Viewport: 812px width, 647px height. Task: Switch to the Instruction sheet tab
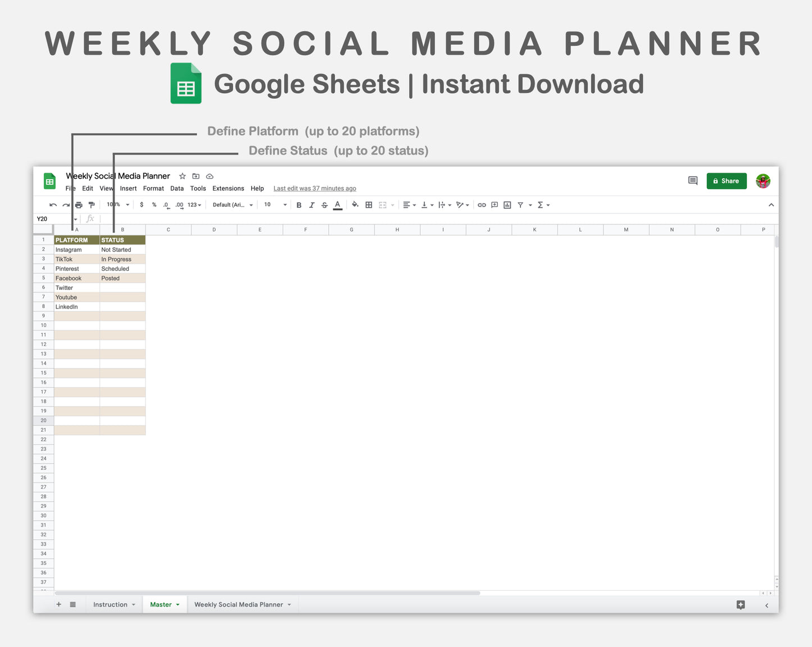(x=110, y=604)
